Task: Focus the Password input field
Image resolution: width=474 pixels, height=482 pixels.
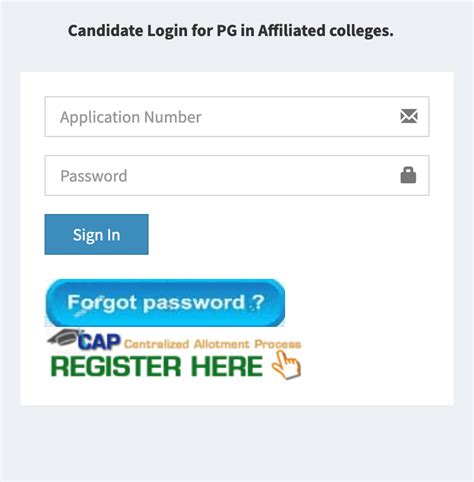Action: [x=237, y=175]
